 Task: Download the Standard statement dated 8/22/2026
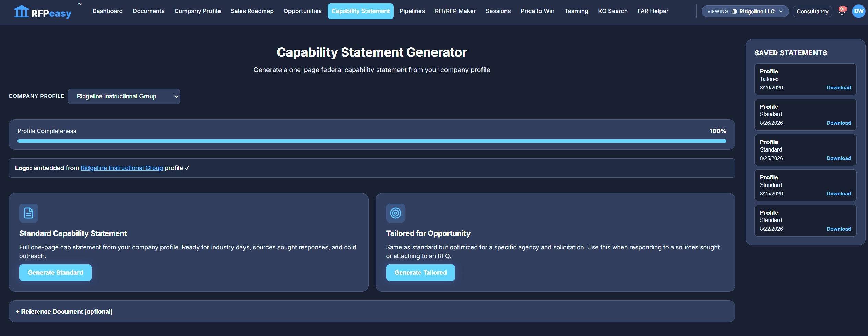(x=839, y=229)
